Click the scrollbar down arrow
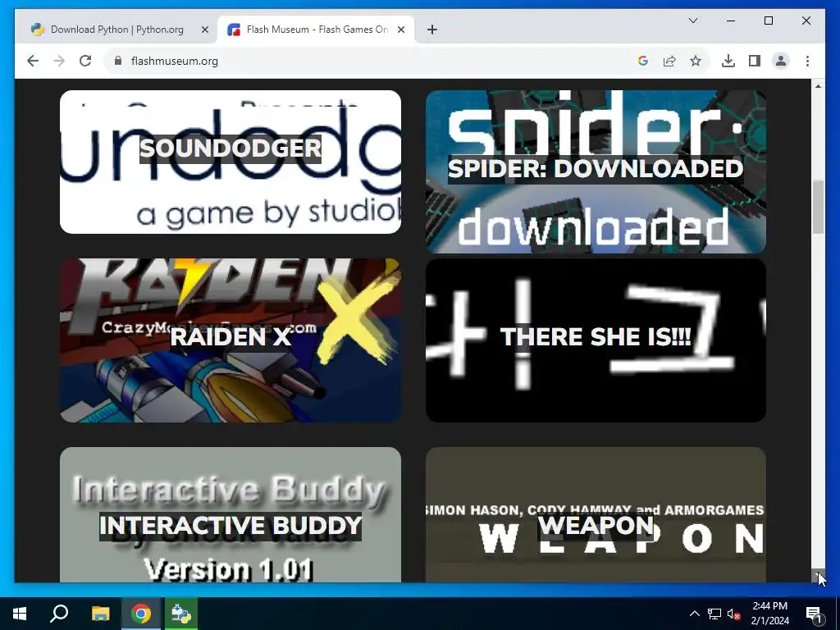 818,576
